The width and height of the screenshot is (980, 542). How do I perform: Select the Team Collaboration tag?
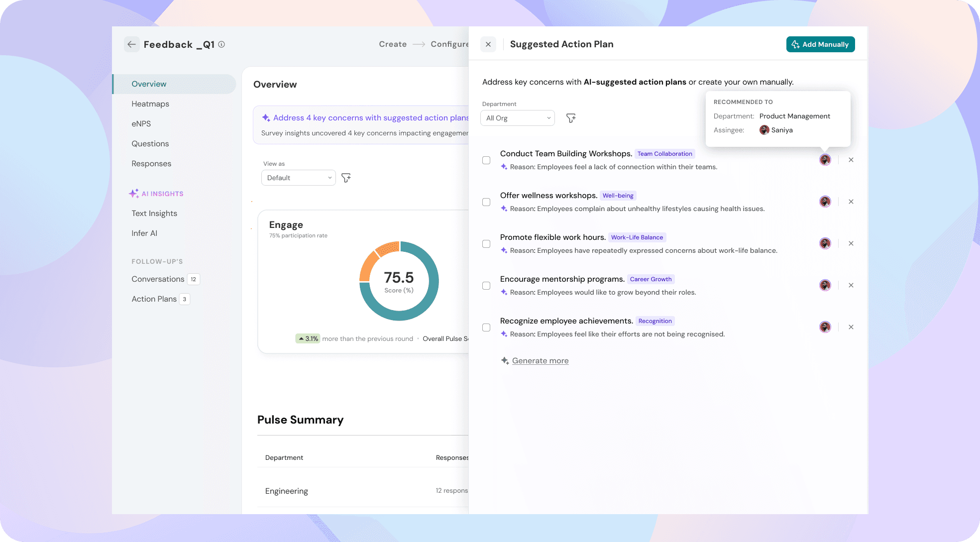pos(665,154)
